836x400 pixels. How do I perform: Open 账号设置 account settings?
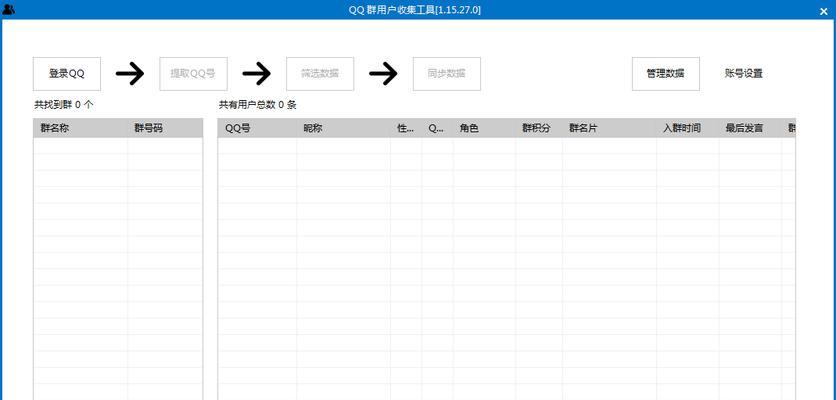coord(744,74)
